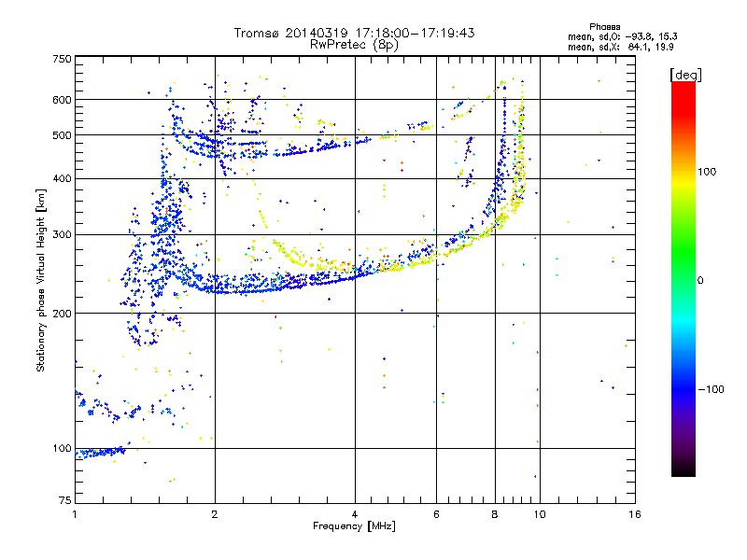Image resolution: width=747 pixels, height=560 pixels.
Task: Click the '2' x-axis tick label
Action: (x=215, y=514)
